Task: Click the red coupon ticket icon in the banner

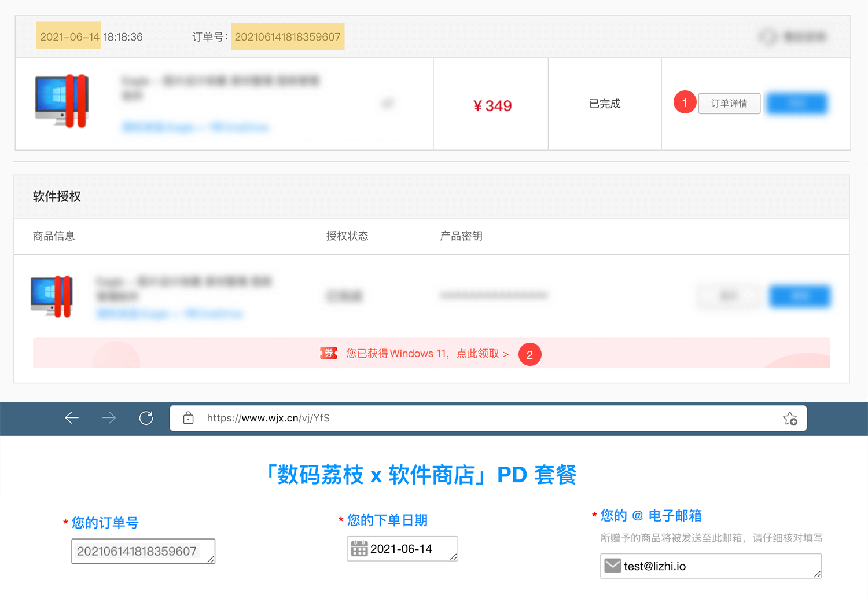Action: (x=329, y=353)
